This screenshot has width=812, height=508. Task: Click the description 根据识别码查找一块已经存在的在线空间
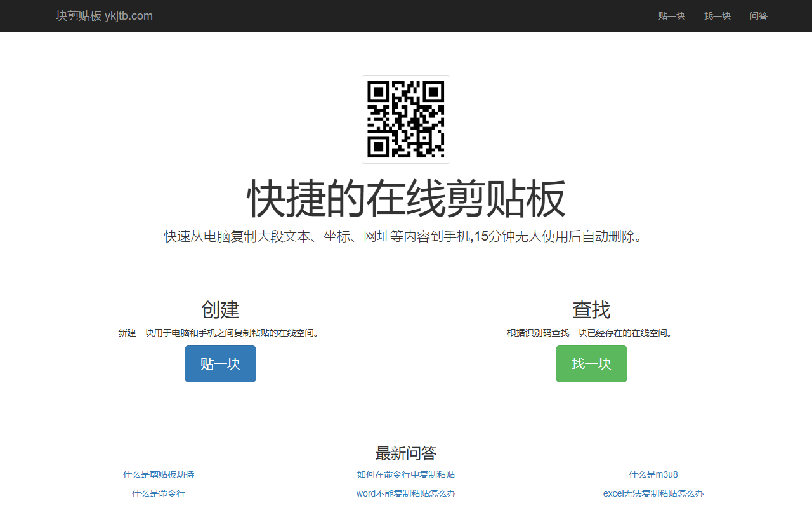(x=591, y=333)
